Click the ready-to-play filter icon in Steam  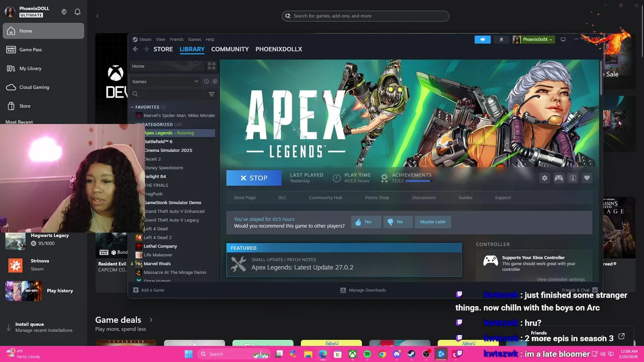click(x=215, y=81)
